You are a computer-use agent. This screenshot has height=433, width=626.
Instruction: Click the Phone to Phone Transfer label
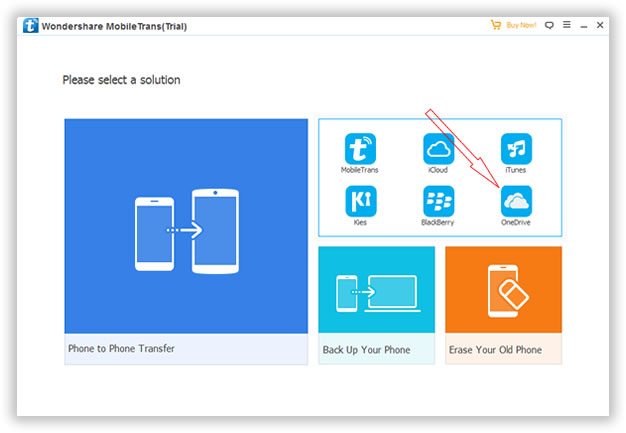121,348
